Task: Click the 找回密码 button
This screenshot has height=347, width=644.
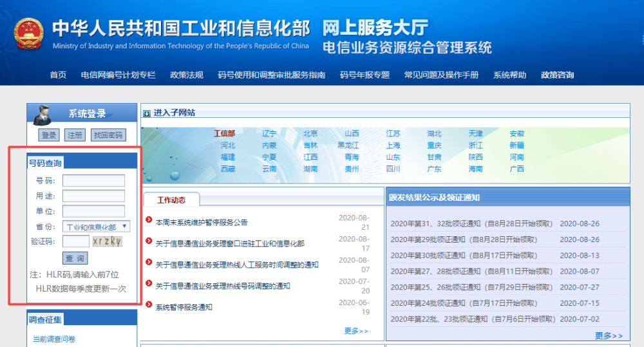Action: 108,135
